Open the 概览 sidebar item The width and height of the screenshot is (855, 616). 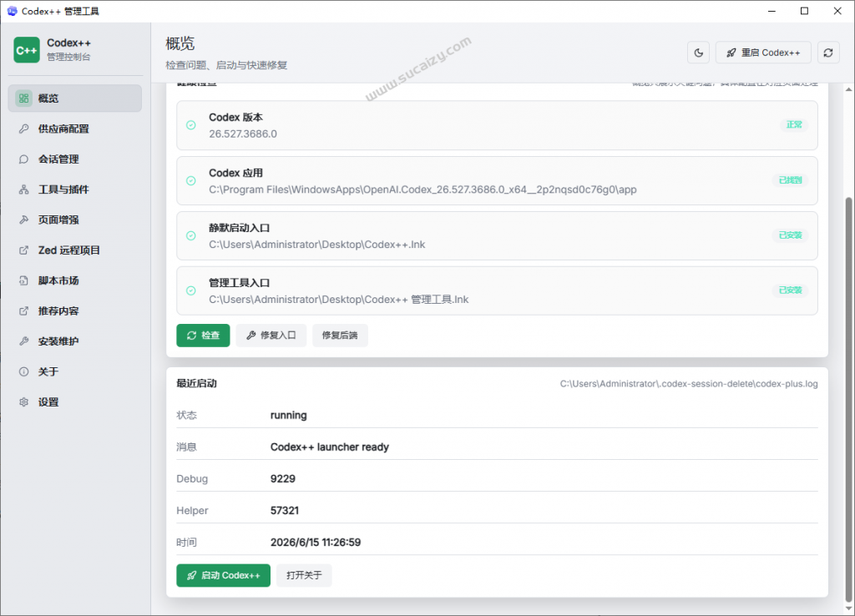pos(74,98)
